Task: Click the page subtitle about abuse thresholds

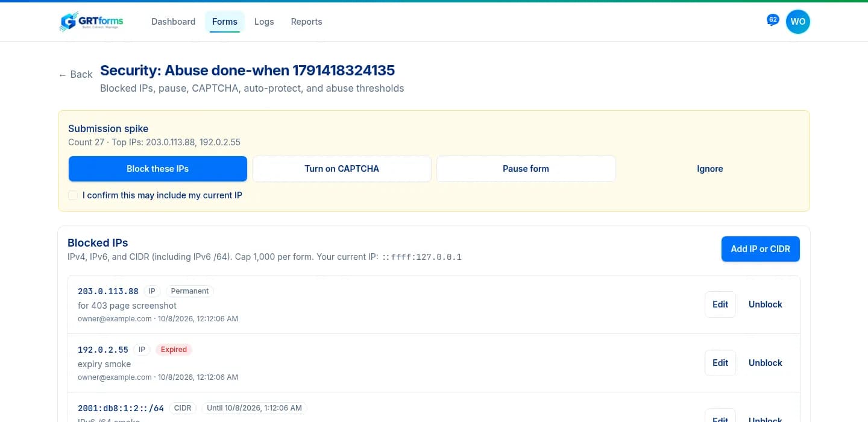Action: (x=252, y=89)
